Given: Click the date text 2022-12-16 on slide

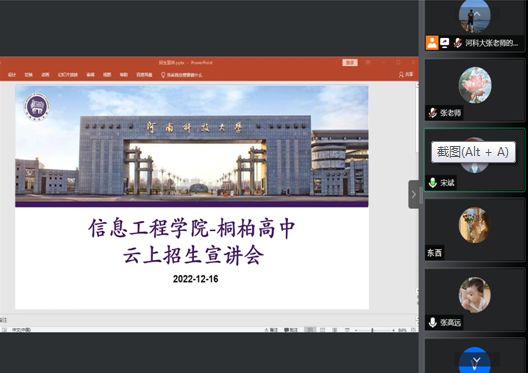Looking at the screenshot, I should click(195, 279).
